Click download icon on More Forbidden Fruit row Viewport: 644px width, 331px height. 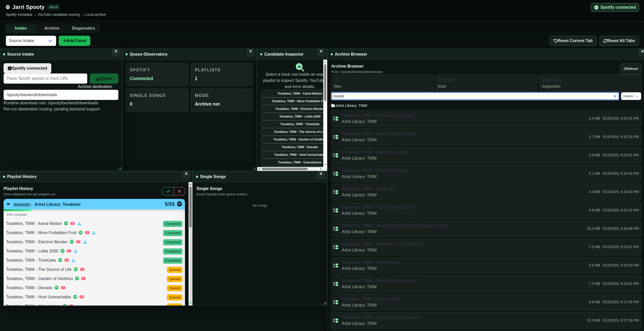pos(94,233)
